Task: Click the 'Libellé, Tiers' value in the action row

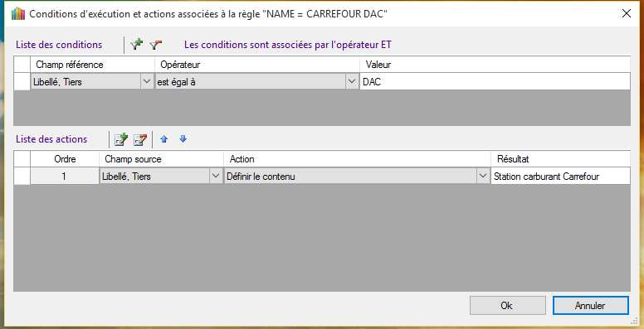Action: (126, 177)
